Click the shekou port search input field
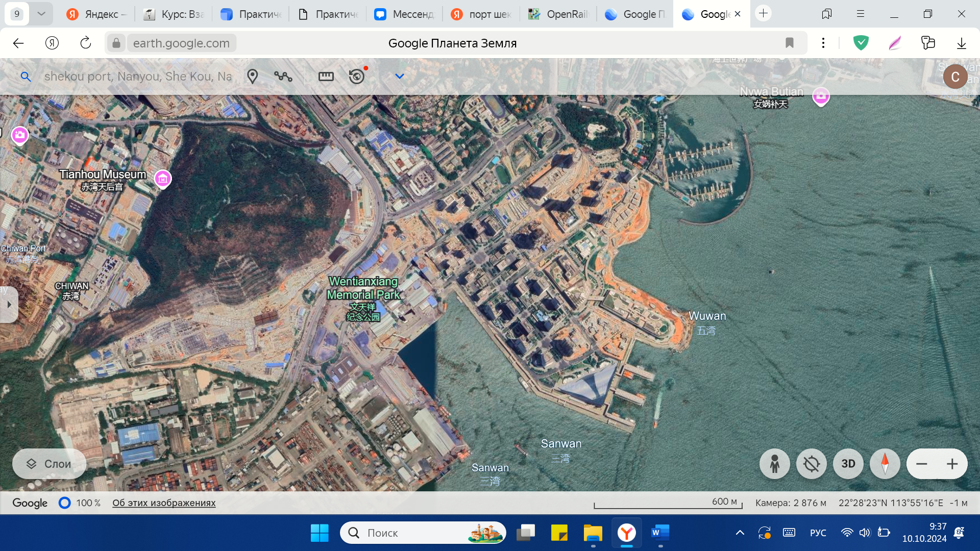 (138, 77)
